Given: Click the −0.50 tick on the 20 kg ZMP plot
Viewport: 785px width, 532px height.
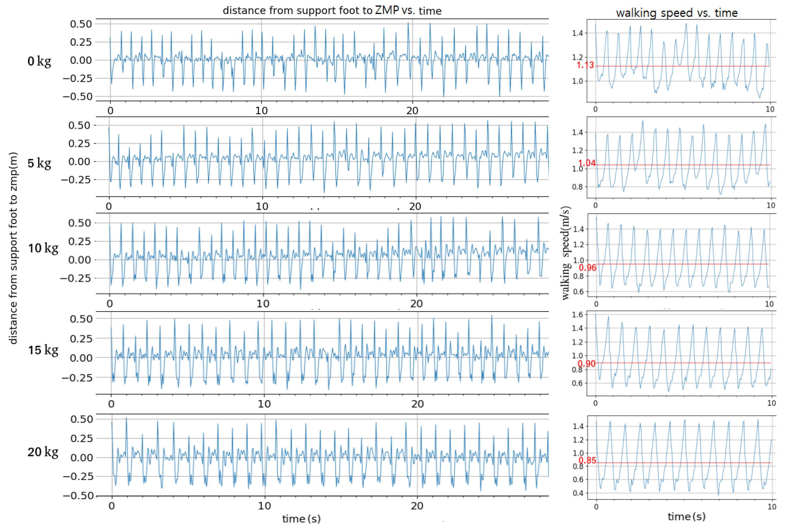Looking at the screenshot, I should pos(78,495).
